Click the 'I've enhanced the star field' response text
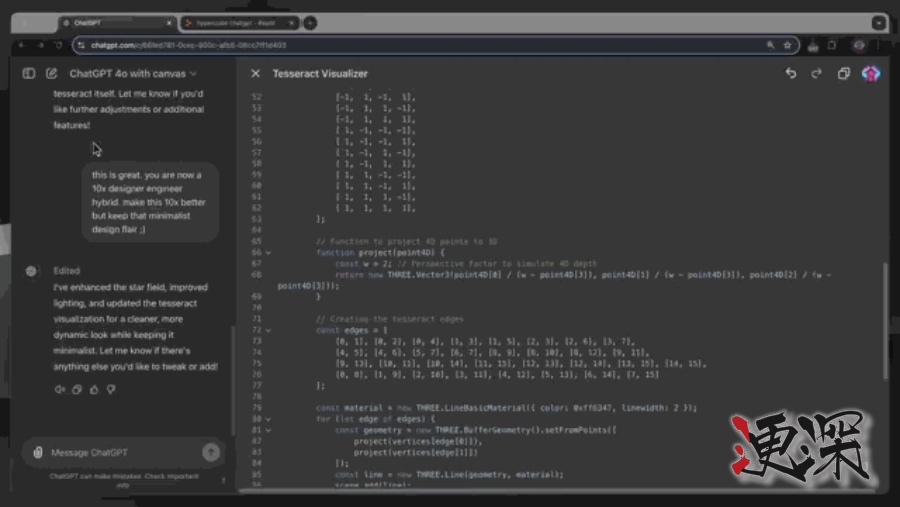900x507 pixels. pos(136,327)
